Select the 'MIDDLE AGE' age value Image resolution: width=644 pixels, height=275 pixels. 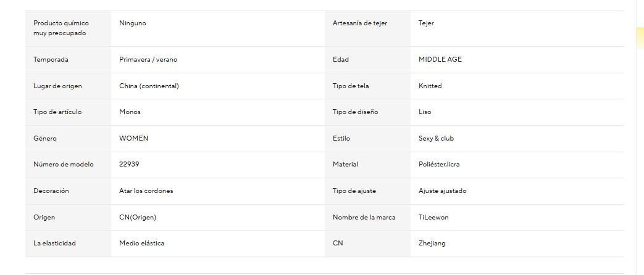(440, 60)
